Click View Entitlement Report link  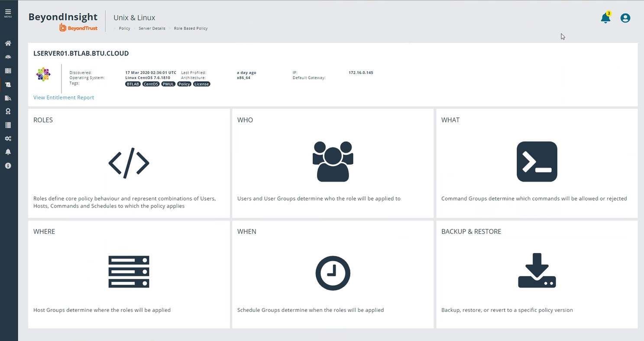(64, 97)
